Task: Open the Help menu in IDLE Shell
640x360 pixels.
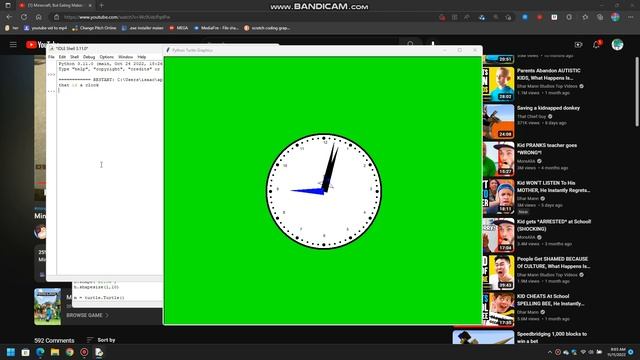Action: [x=142, y=57]
